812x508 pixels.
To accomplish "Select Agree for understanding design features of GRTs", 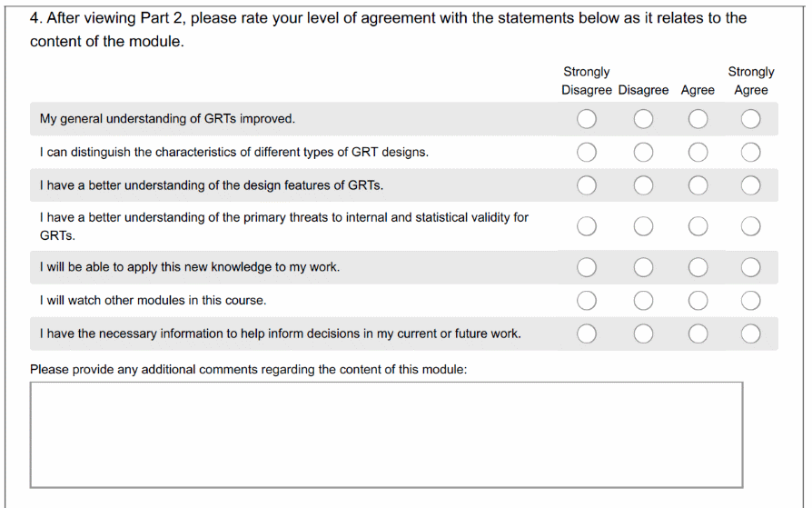I will click(698, 185).
